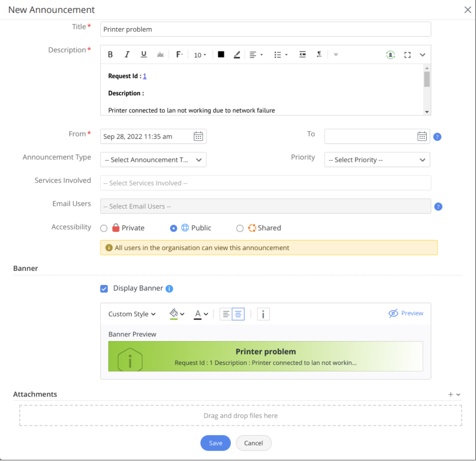Open the From date calendar picker
The height and width of the screenshot is (461, 476).
(x=198, y=136)
